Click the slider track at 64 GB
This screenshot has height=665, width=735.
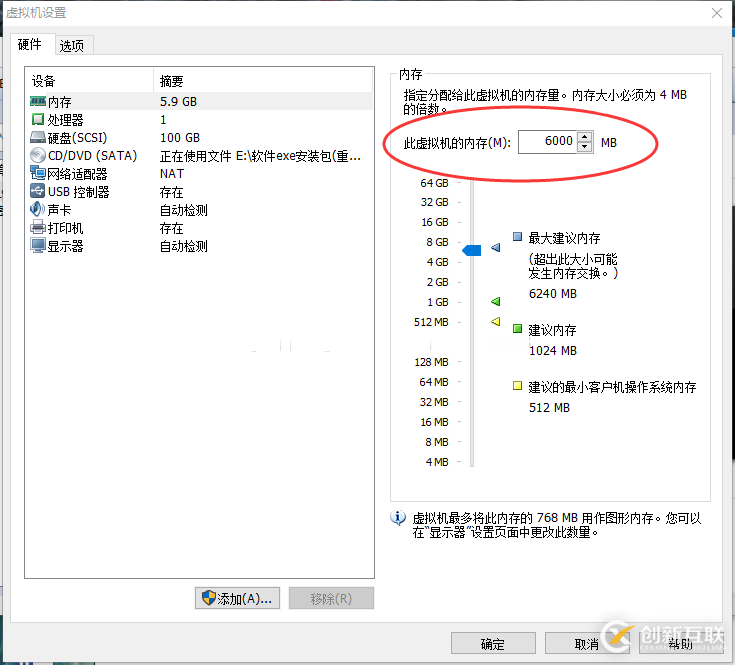pos(472,183)
